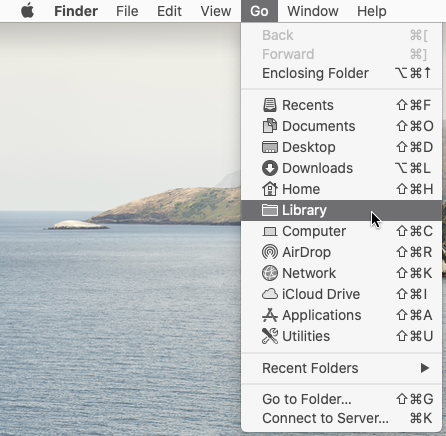Click the Home house icon
The height and width of the screenshot is (436, 446).
270,189
